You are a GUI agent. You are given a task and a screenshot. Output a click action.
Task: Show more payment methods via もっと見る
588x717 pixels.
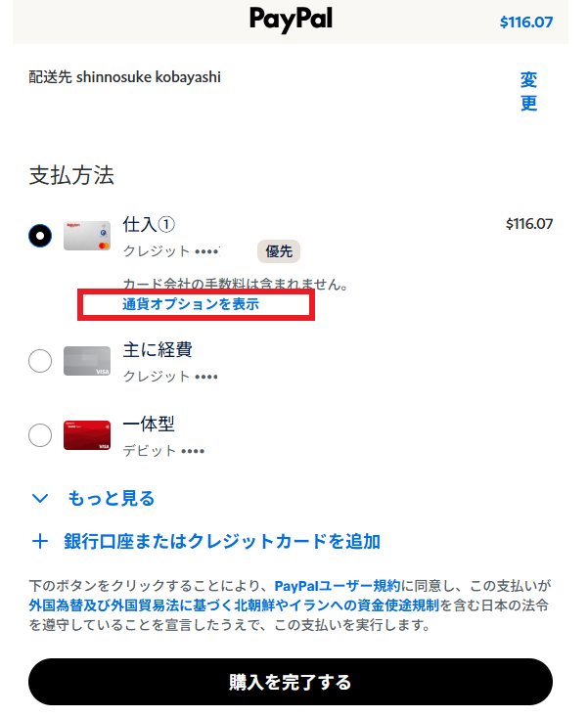coord(112,499)
